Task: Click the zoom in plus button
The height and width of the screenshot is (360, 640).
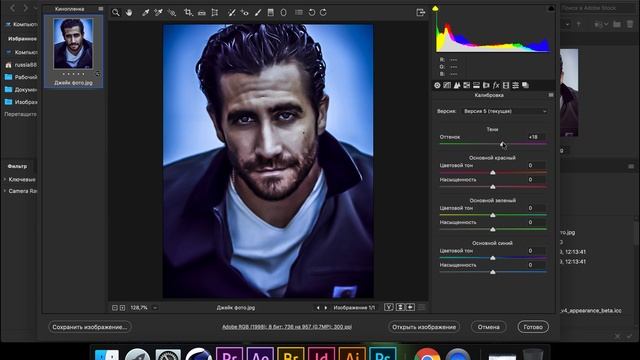Action: [122, 308]
